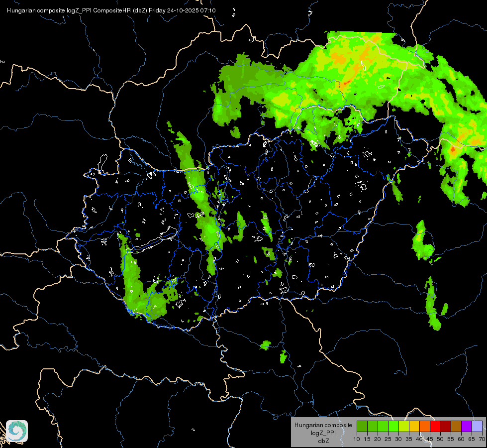
Task: Select the 60-65 dBZ purple legend swatch
Action: [x=467, y=426]
